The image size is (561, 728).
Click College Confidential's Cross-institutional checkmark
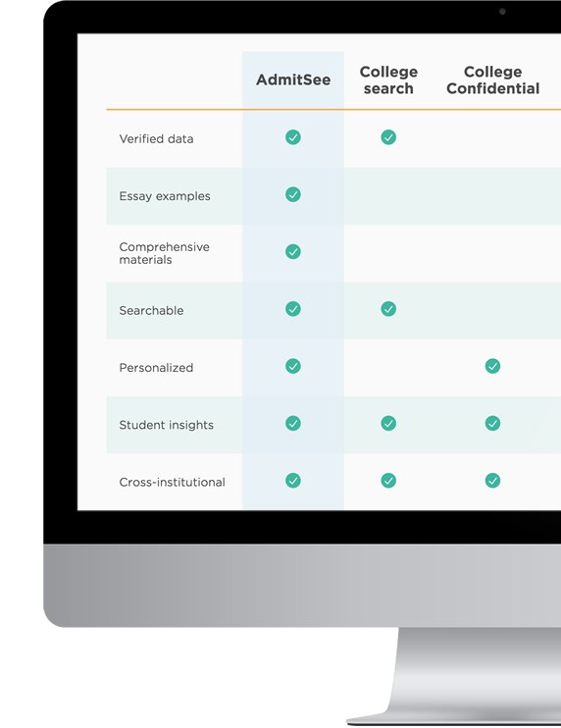492,481
